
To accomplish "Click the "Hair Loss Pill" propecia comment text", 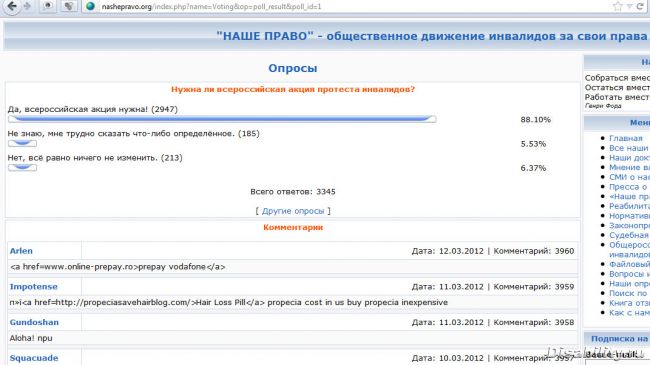I will (229, 302).
